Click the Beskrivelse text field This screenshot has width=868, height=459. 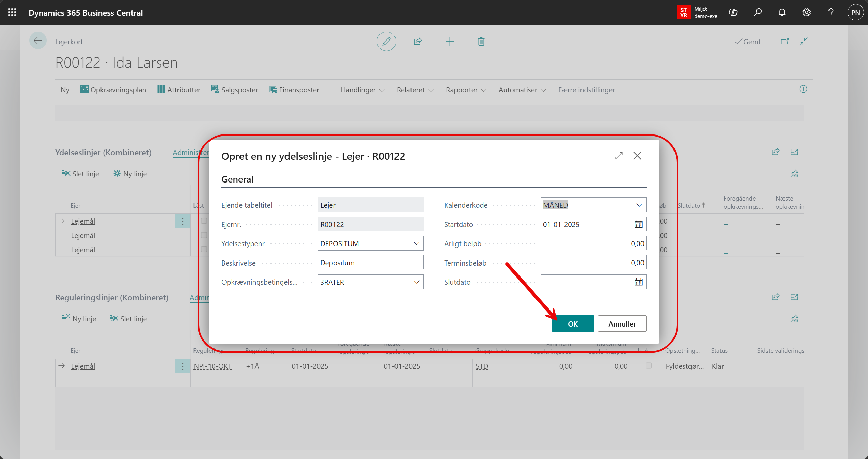[370, 263]
